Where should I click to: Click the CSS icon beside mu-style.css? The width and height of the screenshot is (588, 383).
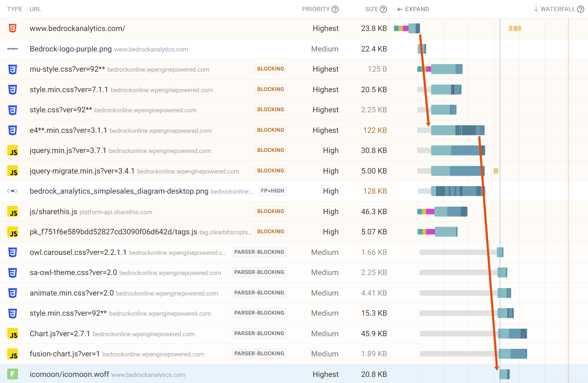(x=13, y=69)
